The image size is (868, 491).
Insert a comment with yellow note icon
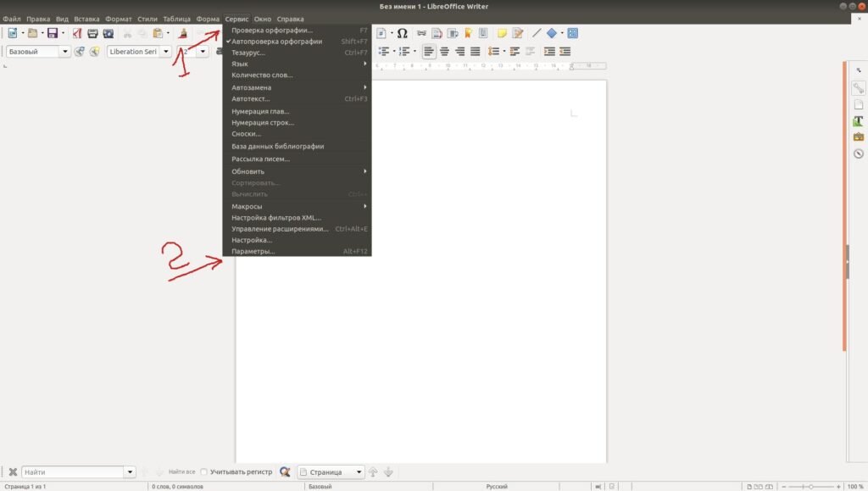[502, 33]
